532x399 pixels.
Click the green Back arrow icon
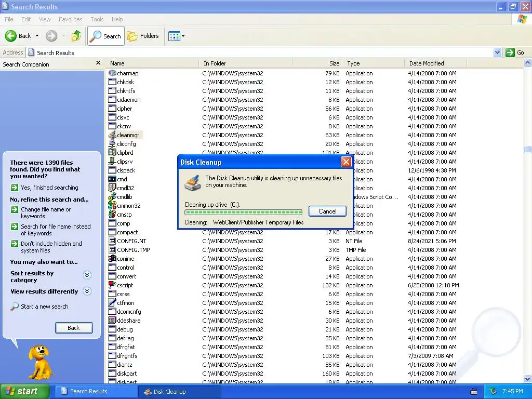pos(10,36)
